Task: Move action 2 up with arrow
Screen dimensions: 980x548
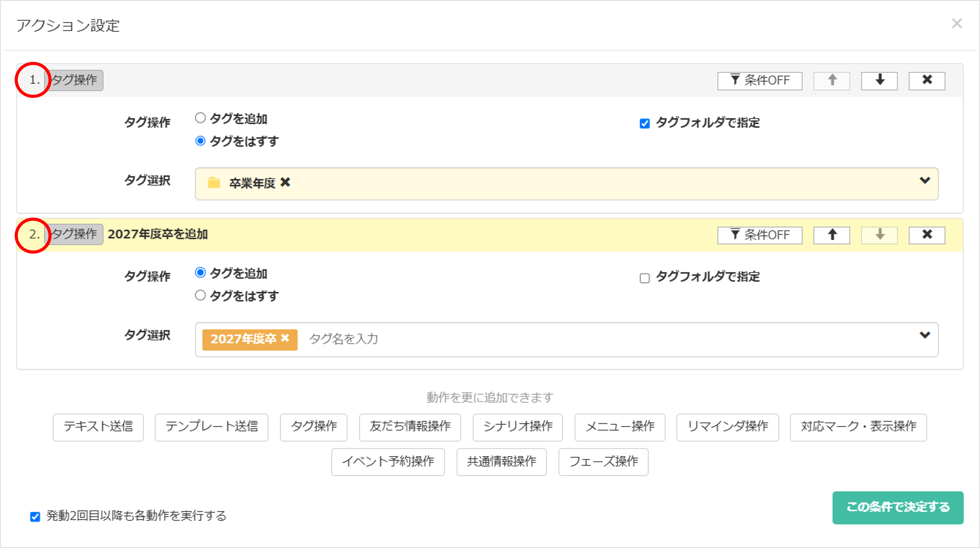Action: [832, 235]
